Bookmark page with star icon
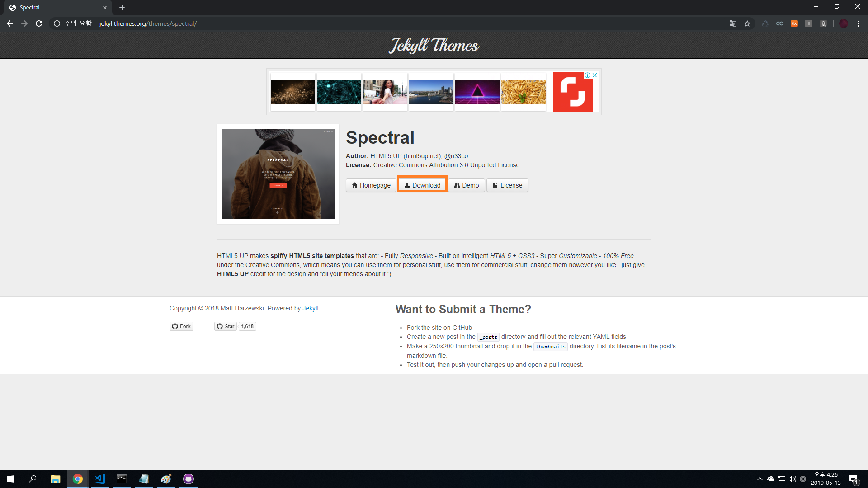Viewport: 868px width, 488px height. [747, 23]
